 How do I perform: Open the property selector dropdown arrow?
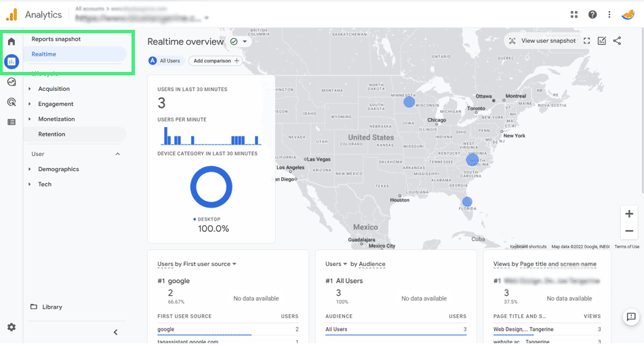(x=207, y=18)
